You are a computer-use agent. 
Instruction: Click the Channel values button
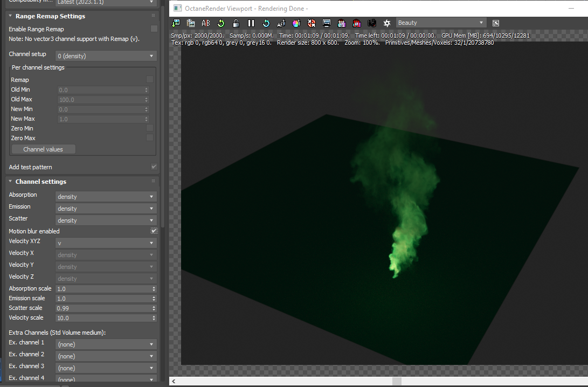coord(43,149)
